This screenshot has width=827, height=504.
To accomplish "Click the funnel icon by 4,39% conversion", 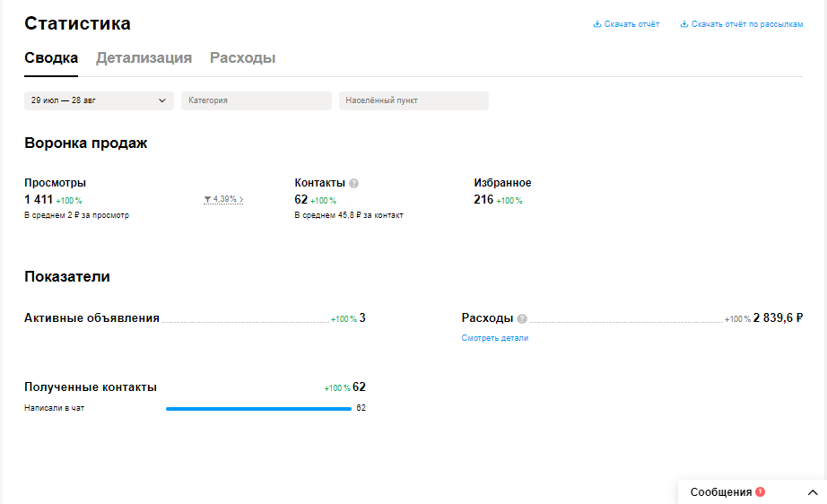I will click(208, 199).
